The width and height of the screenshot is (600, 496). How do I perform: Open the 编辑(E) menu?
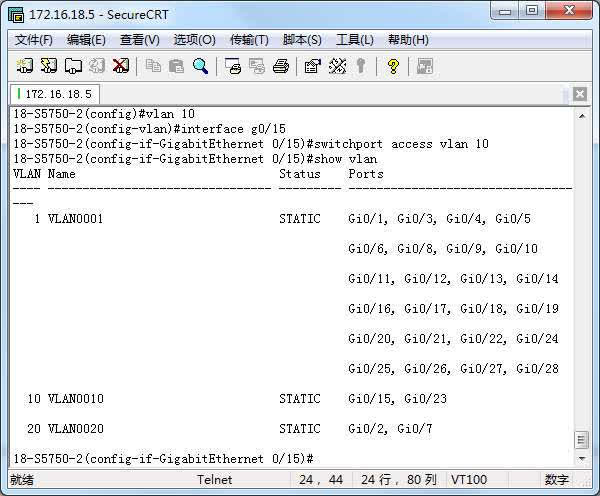(86, 40)
